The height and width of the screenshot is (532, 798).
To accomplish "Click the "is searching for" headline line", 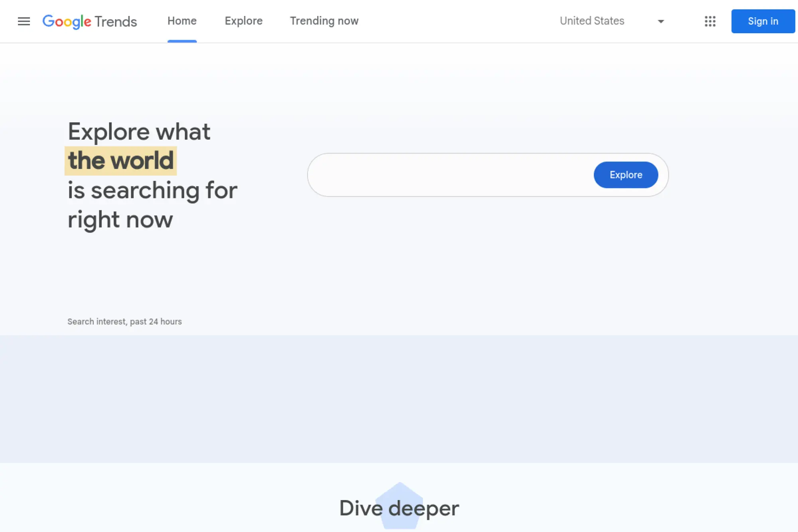I will point(152,190).
